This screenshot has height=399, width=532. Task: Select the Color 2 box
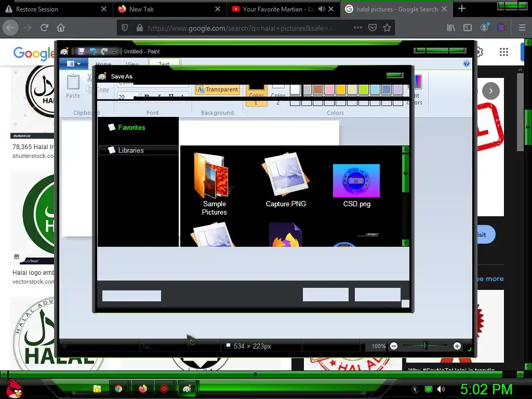[278, 95]
